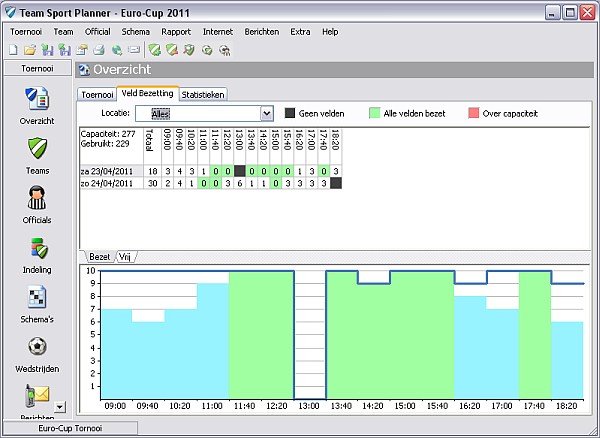Click the refresh shield toolbar icon
The width and height of the screenshot is (600, 438).
[207, 50]
